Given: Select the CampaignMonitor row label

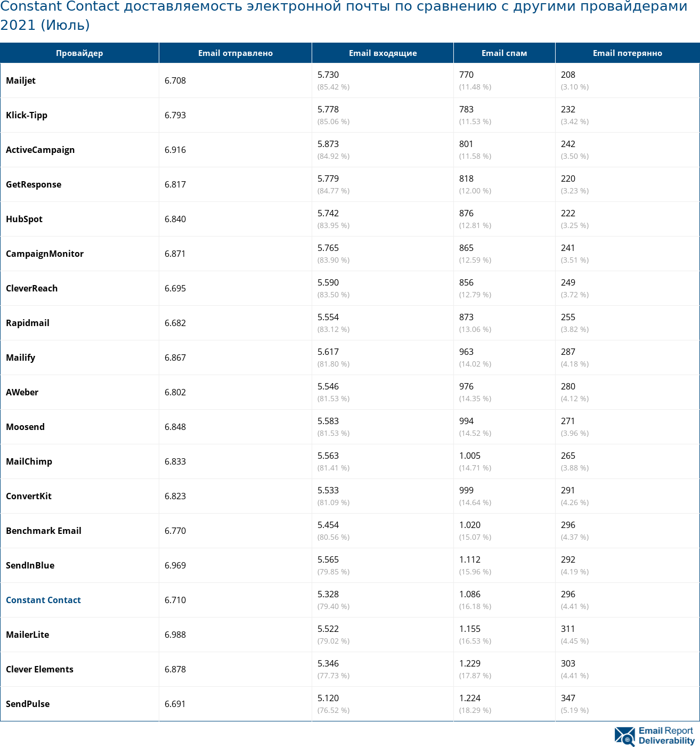Looking at the screenshot, I should [x=45, y=254].
